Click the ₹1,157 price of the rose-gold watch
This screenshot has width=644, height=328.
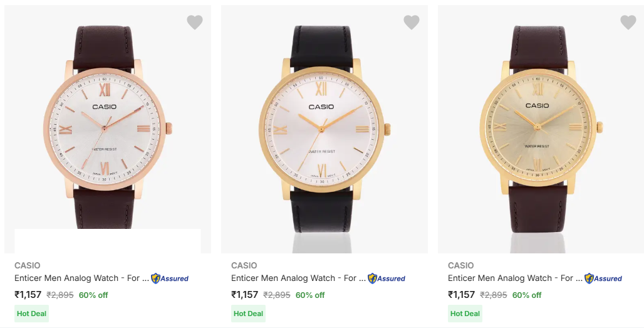[28, 295]
